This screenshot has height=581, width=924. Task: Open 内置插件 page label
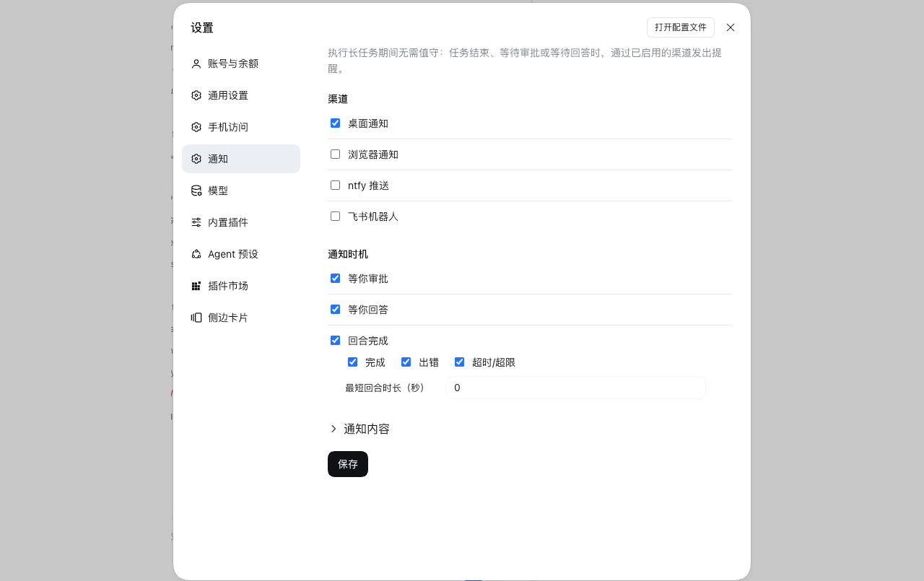point(228,222)
